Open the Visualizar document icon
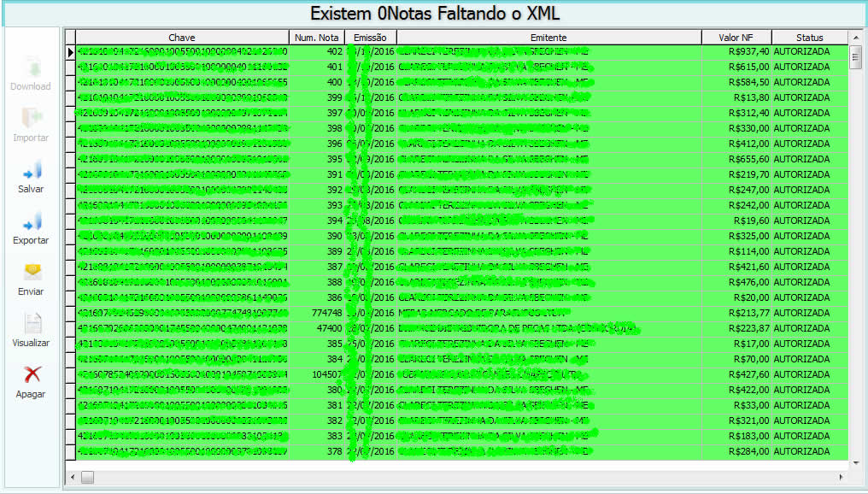 click(x=32, y=324)
